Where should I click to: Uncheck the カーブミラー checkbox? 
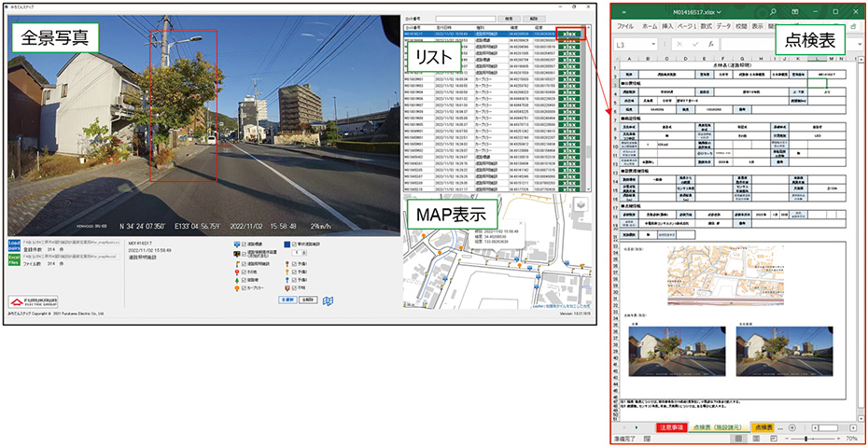[243, 286]
